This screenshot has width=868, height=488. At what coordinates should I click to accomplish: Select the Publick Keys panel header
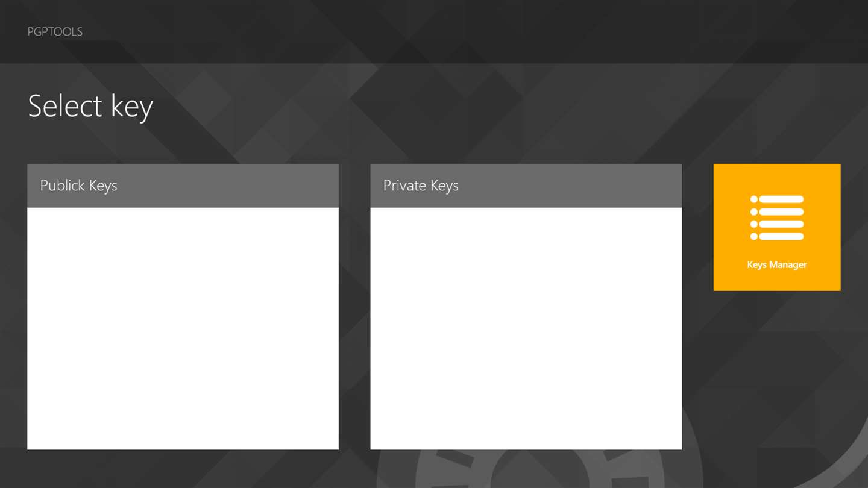point(183,186)
